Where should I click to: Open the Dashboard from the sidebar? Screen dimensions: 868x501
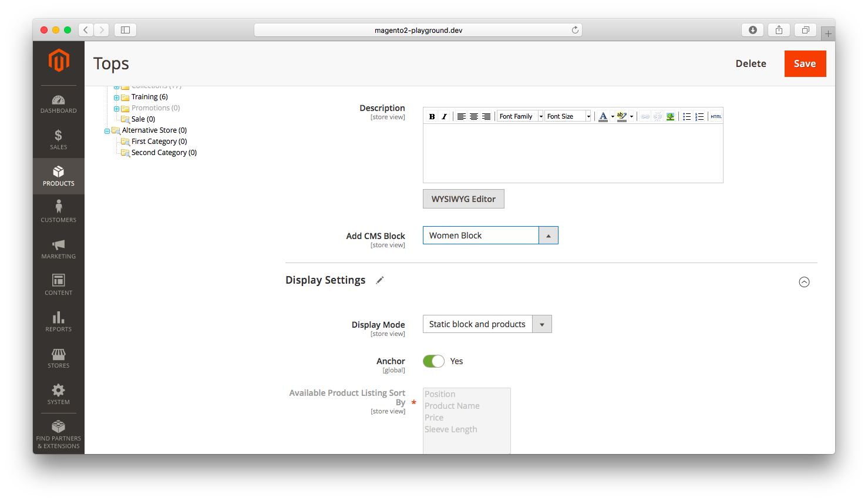pos(58,103)
